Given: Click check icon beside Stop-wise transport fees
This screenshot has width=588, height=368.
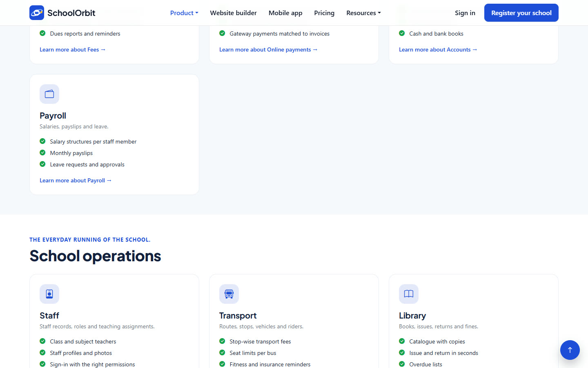Looking at the screenshot, I should [222, 341].
